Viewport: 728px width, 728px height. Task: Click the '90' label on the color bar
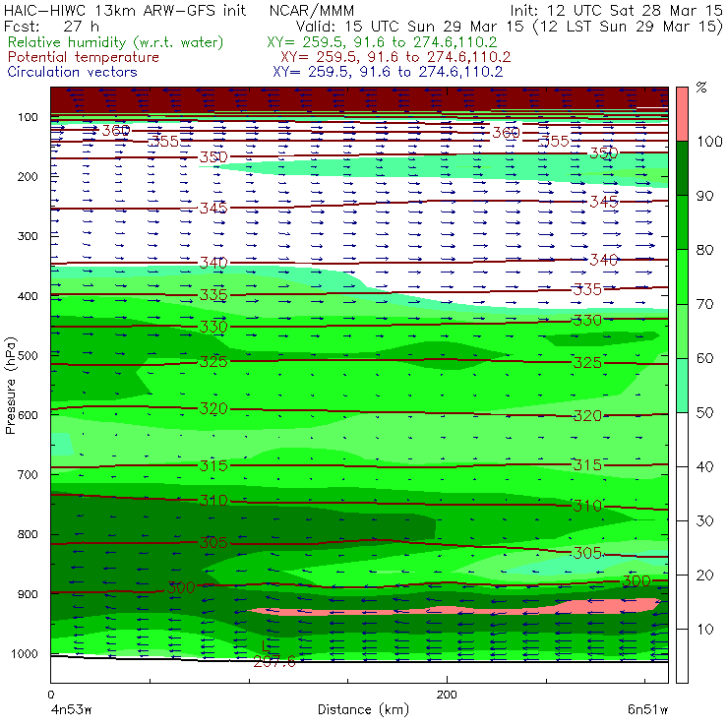[704, 196]
